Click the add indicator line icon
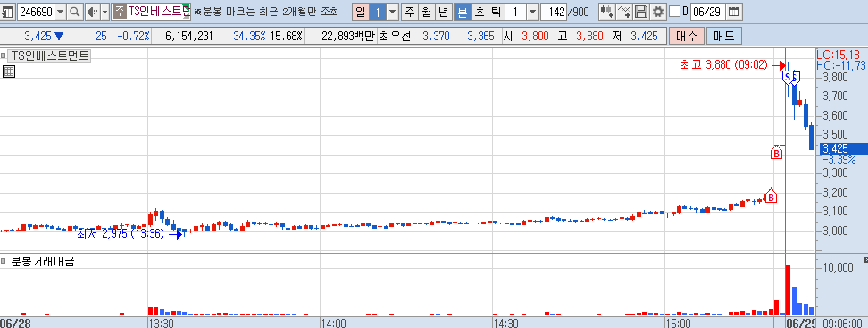Screen dimensions: 868x328 pyautogui.click(x=624, y=11)
